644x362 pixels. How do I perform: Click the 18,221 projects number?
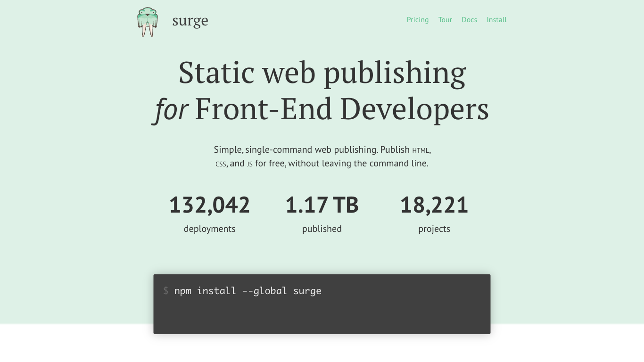pos(434,205)
